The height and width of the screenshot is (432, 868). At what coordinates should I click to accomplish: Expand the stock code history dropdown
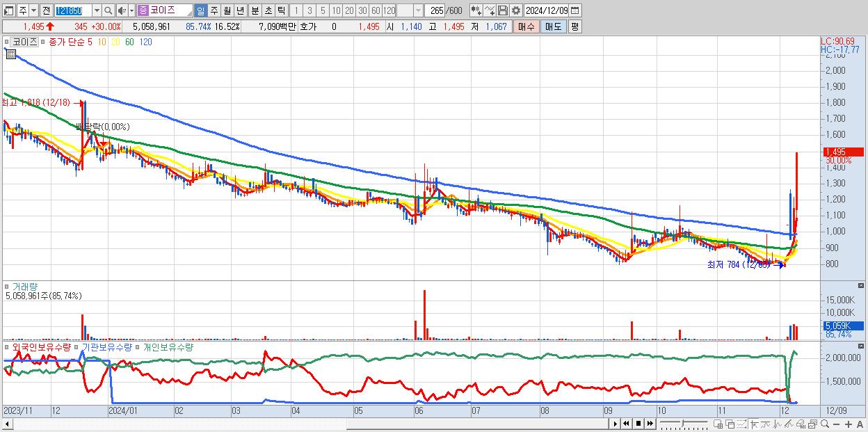[x=97, y=10]
